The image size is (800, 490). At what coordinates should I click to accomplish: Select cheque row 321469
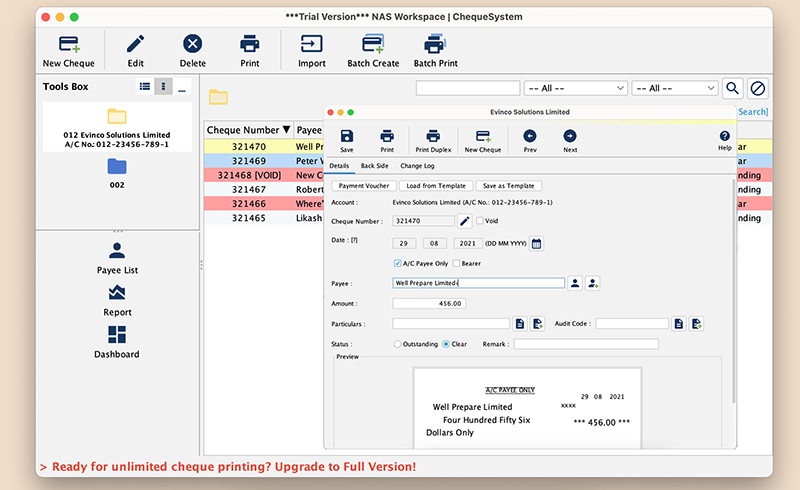(264, 161)
